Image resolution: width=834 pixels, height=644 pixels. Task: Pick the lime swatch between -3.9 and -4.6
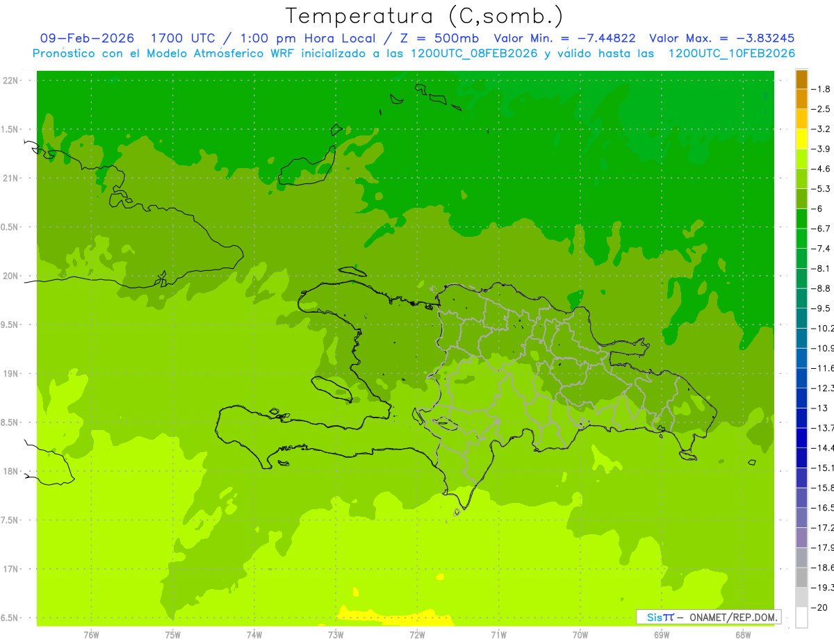point(801,159)
